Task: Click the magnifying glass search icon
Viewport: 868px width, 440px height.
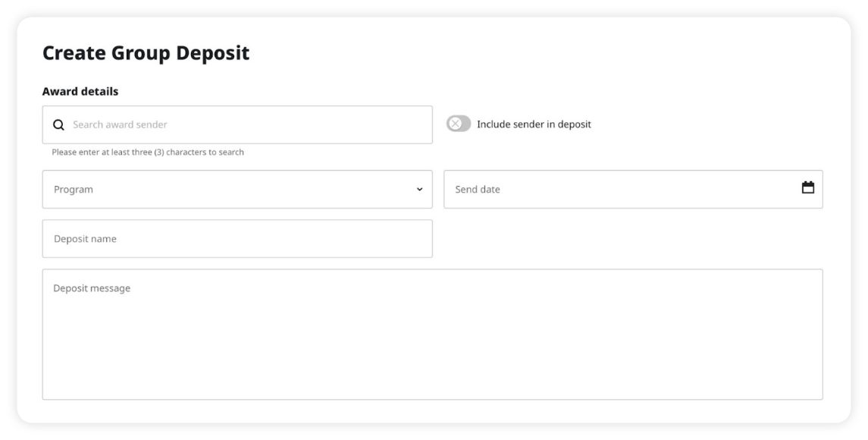Action: tap(58, 124)
